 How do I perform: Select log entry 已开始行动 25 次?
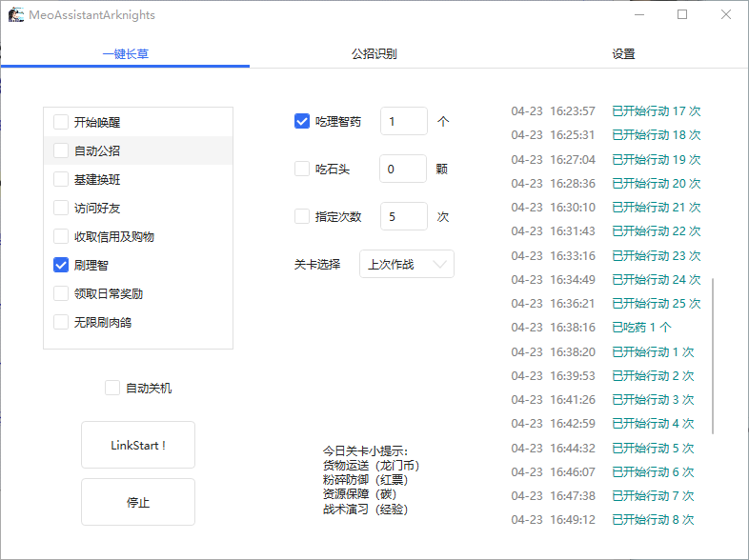click(657, 304)
